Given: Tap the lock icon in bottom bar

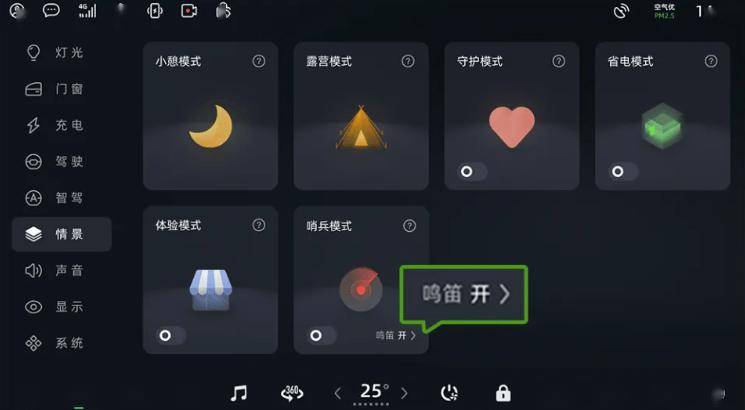Looking at the screenshot, I should click(x=503, y=393).
